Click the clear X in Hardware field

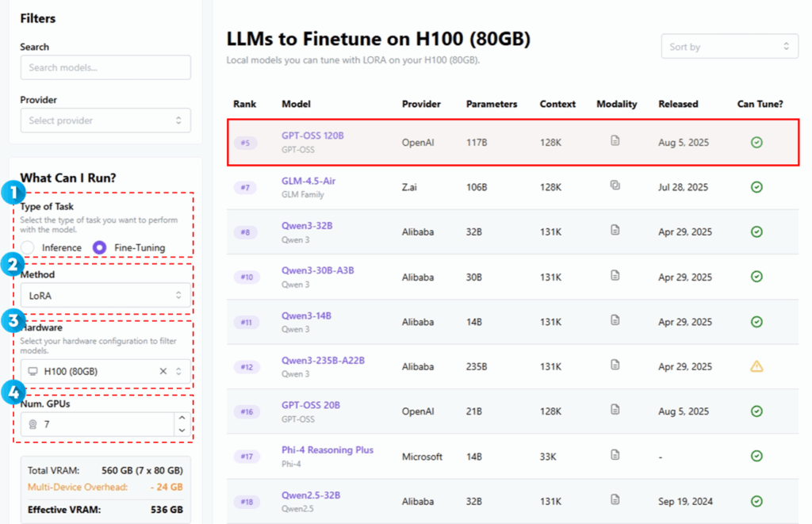(163, 371)
